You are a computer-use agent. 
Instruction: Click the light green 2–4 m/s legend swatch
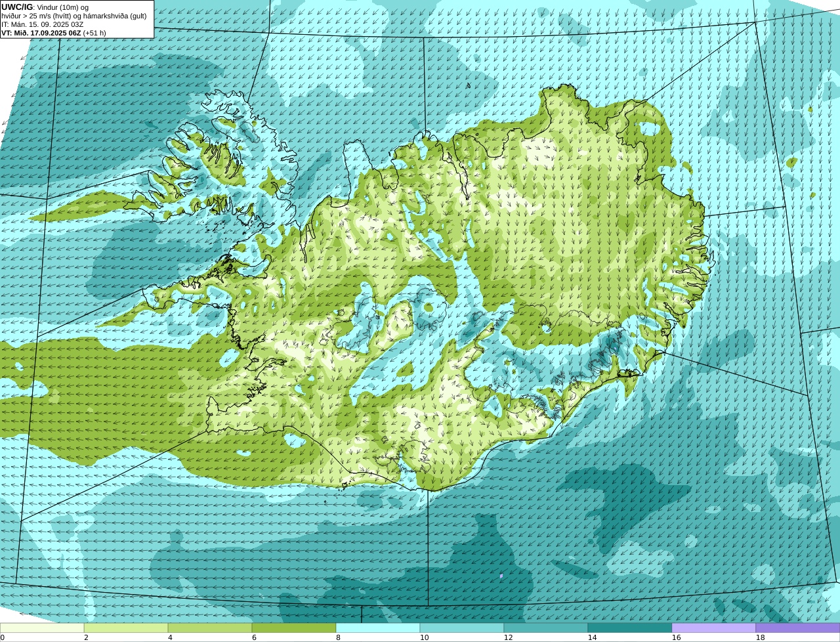[126, 628]
